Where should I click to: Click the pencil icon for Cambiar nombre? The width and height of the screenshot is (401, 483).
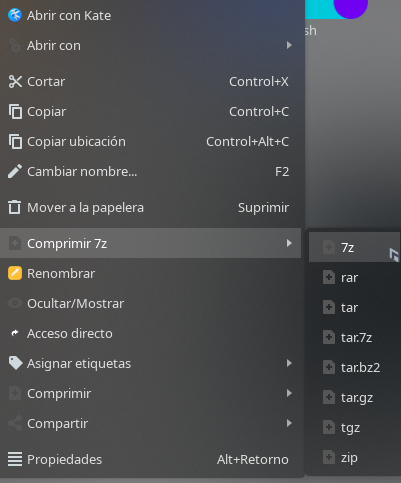pyautogui.click(x=15, y=171)
